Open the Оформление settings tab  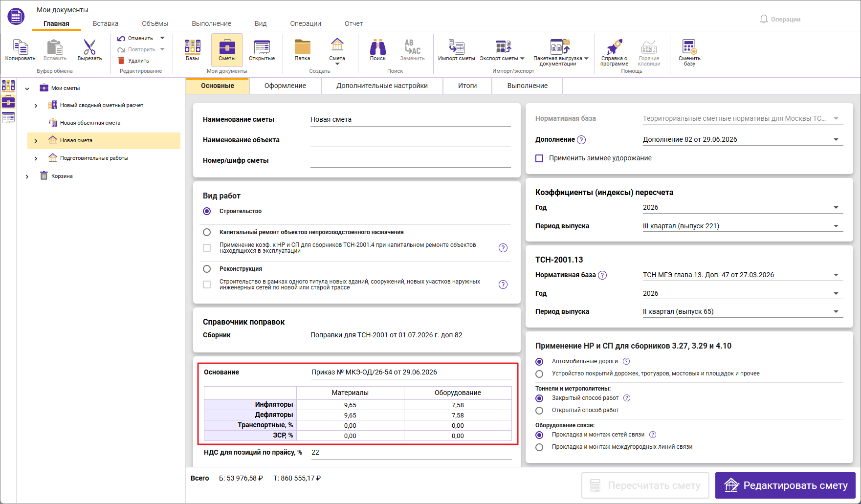pos(285,86)
